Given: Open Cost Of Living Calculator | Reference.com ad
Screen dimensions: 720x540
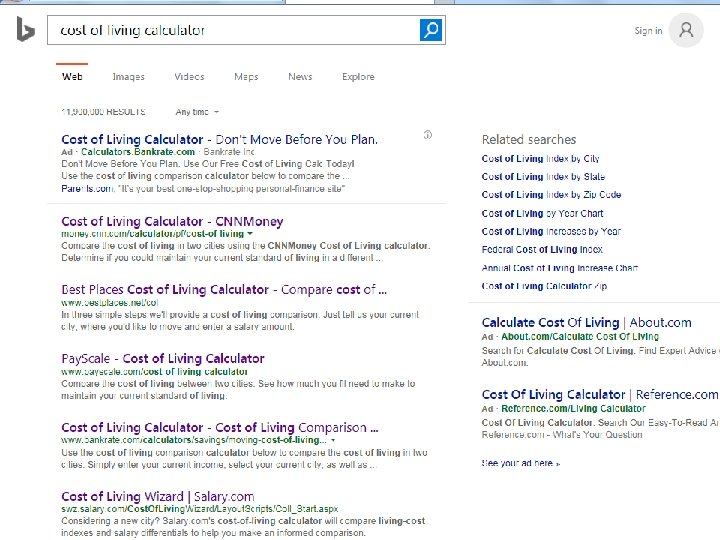Looking at the screenshot, I should pos(600,394).
